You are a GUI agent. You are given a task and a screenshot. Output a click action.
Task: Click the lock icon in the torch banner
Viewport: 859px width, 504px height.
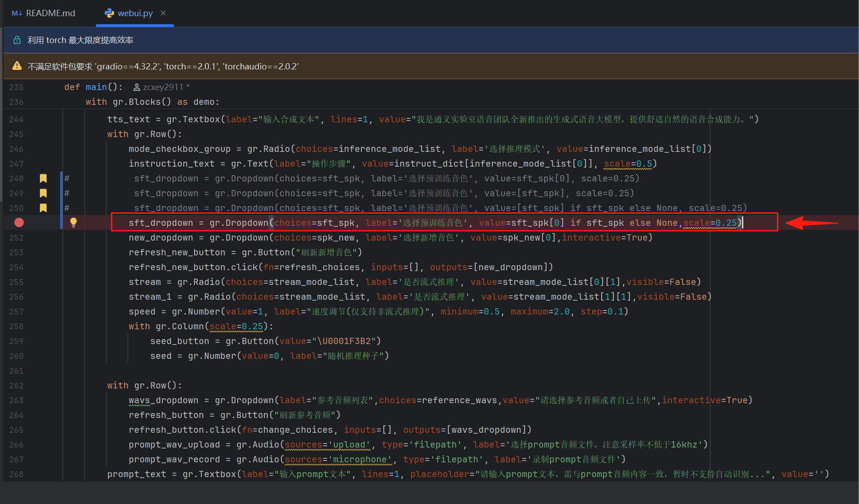coord(17,39)
